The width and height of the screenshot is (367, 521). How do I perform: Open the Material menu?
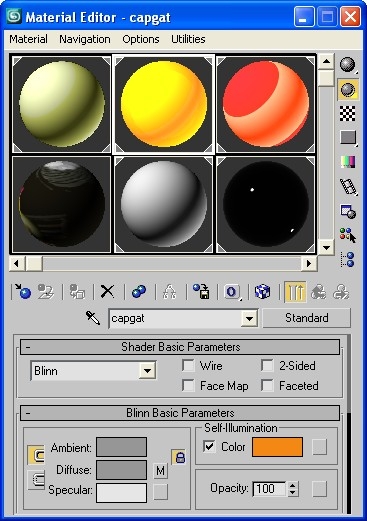[28, 39]
